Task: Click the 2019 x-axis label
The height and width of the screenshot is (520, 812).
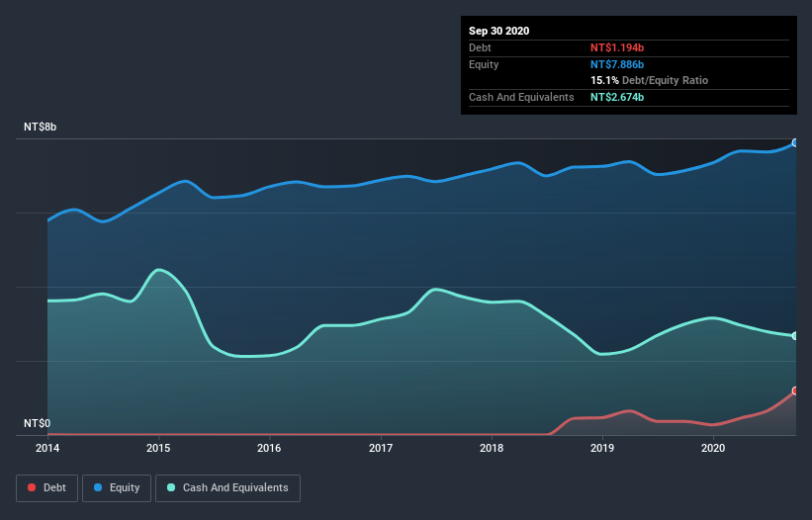Action: pyautogui.click(x=602, y=448)
